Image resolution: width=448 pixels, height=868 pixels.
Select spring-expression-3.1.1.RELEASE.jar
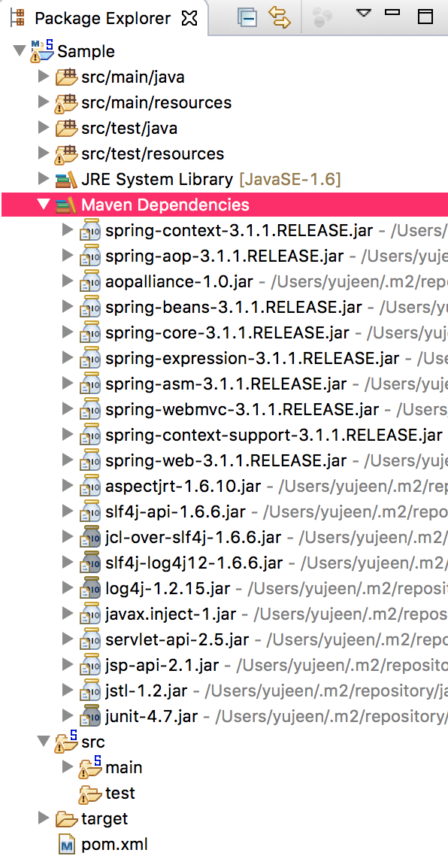point(253,358)
